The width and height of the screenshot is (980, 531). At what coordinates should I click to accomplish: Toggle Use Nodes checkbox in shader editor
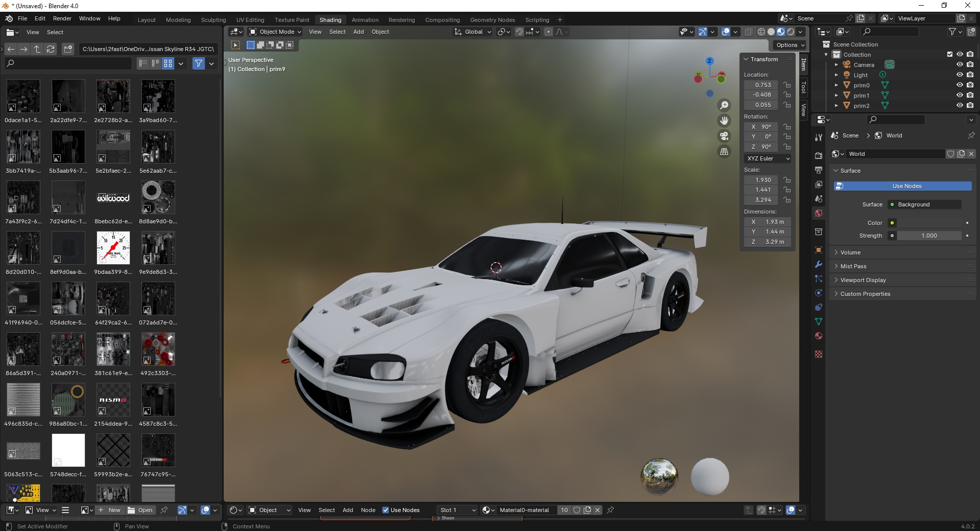(386, 510)
